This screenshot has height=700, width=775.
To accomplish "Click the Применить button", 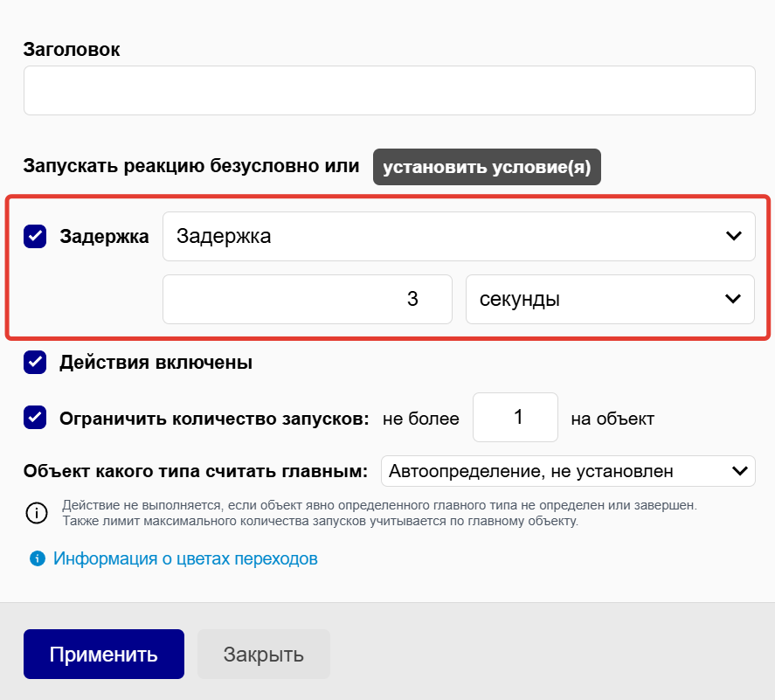I will pyautogui.click(x=104, y=654).
